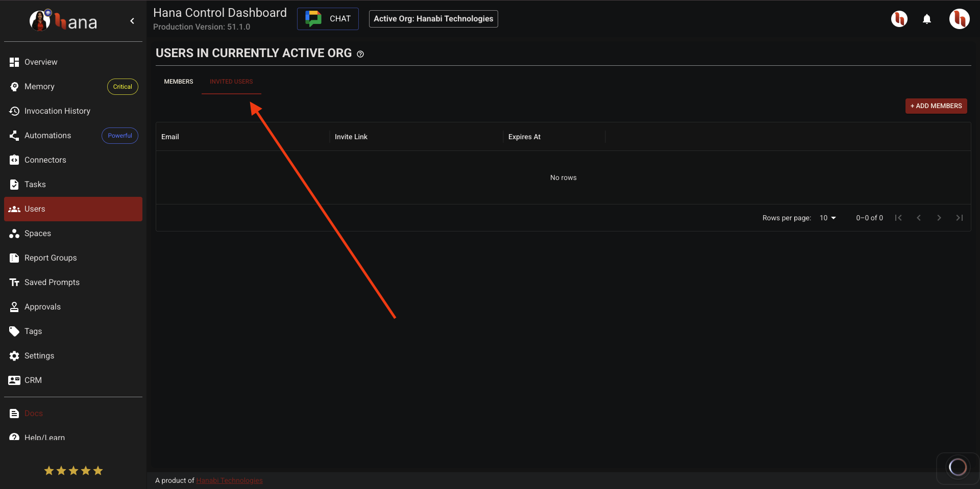This screenshot has height=489, width=980.
Task: Click the Tags label in the sidebar
Action: point(33,331)
